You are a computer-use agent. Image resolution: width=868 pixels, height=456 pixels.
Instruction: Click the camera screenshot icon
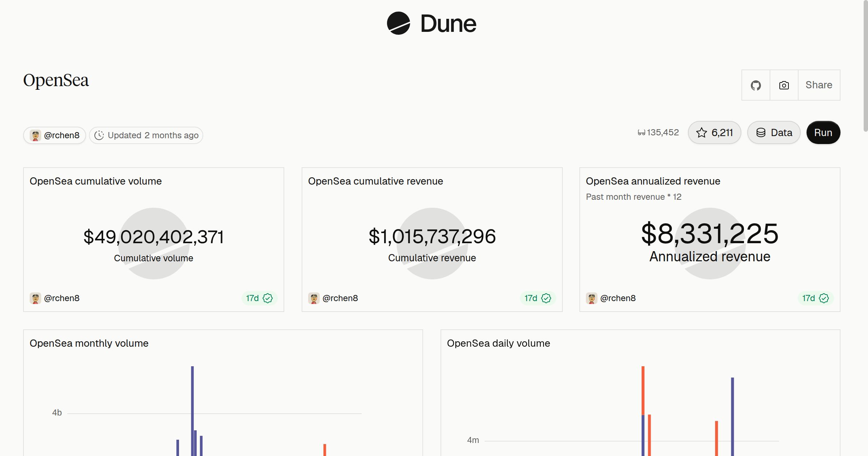(x=784, y=85)
